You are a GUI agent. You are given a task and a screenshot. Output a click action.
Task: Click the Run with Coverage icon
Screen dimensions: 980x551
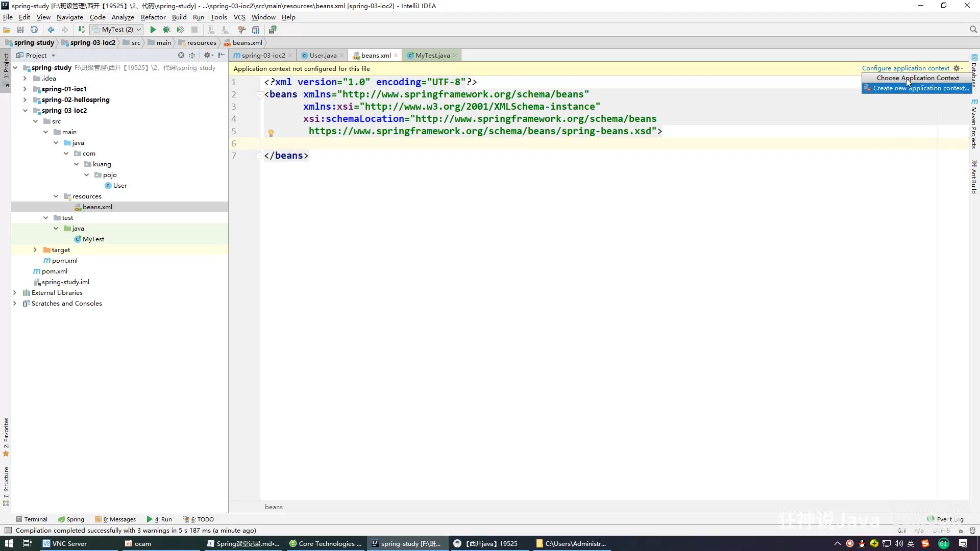click(x=180, y=30)
